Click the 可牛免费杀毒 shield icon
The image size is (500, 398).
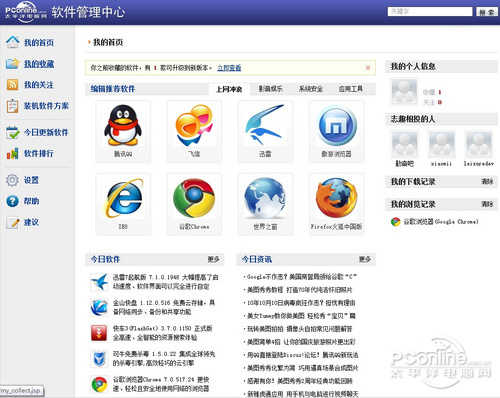tap(99, 359)
